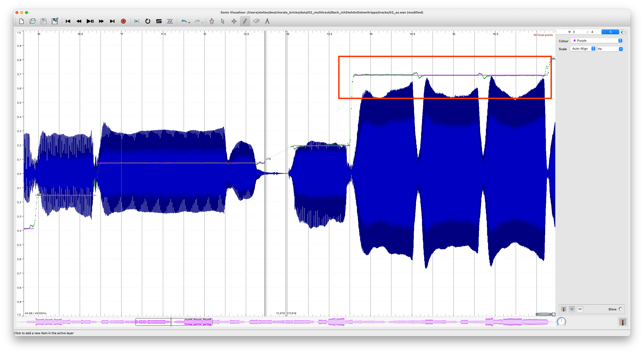This screenshot has height=354, width=644.
Task: Switch to layer tab 4
Action: click(x=590, y=32)
